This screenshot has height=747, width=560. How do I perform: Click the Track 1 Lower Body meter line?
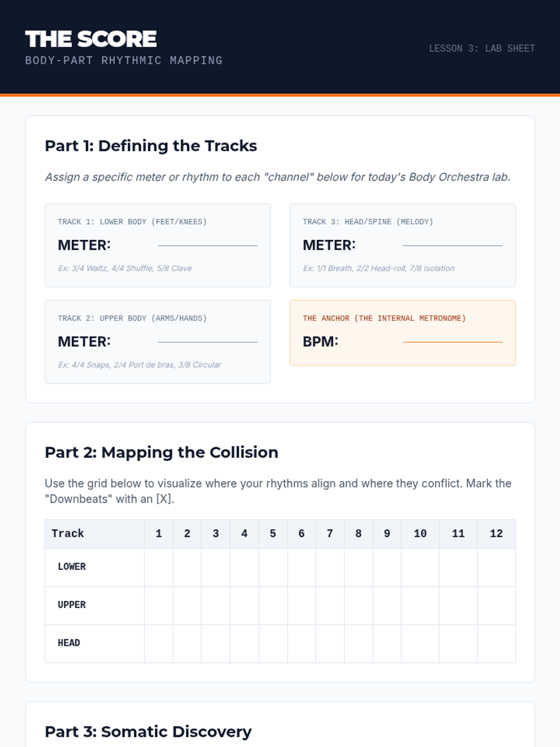208,245
